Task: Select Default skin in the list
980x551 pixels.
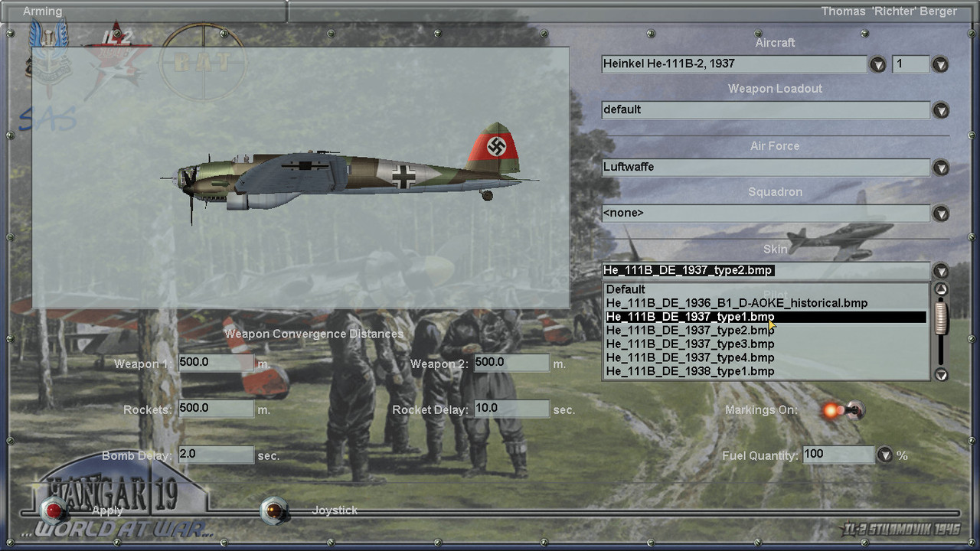Action: (766, 289)
